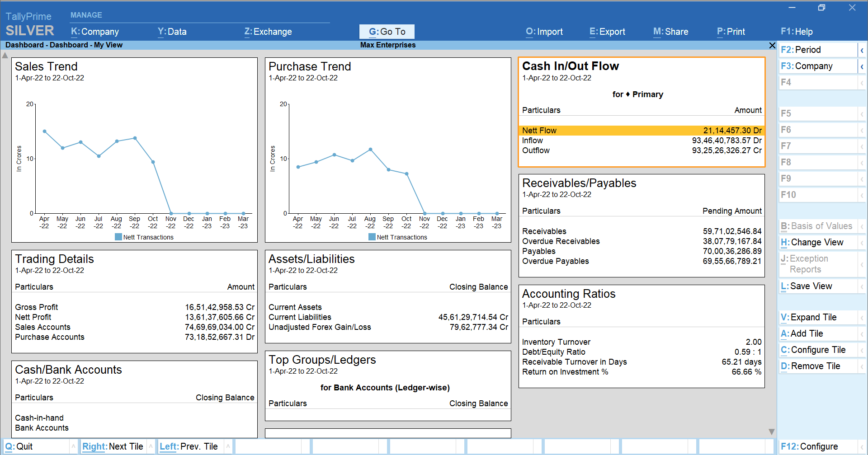Select the highlighted Nett Flow row
Image resolution: width=868 pixels, height=455 pixels.
point(641,130)
